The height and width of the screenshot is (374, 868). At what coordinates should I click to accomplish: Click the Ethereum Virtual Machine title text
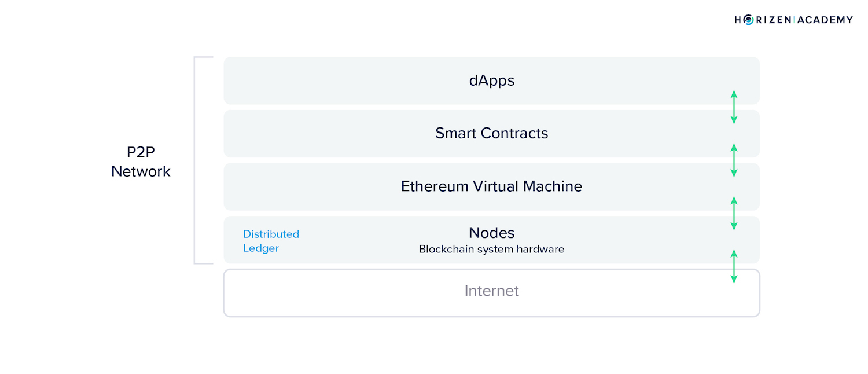(491, 186)
